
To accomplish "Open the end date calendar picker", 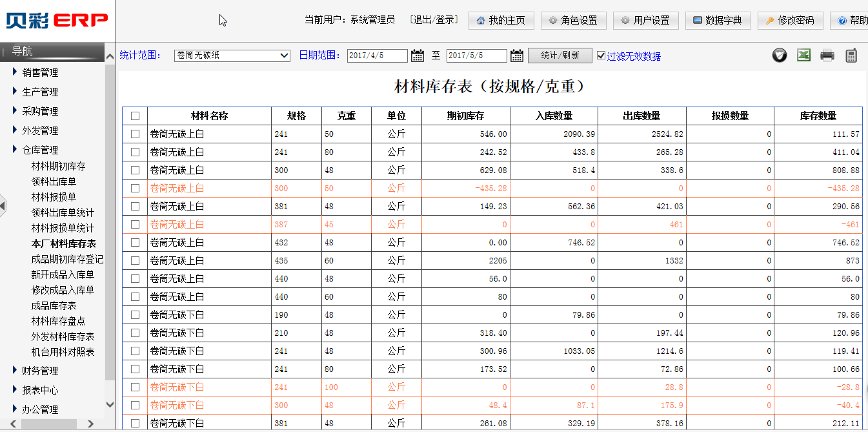I will tap(516, 56).
